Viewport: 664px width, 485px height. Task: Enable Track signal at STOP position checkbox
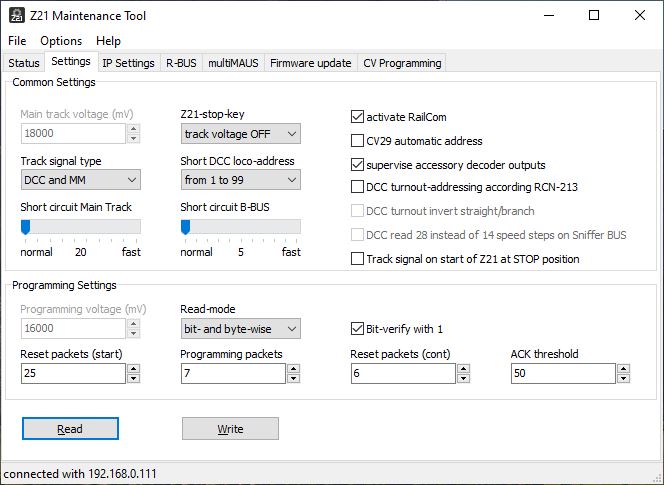[358, 259]
